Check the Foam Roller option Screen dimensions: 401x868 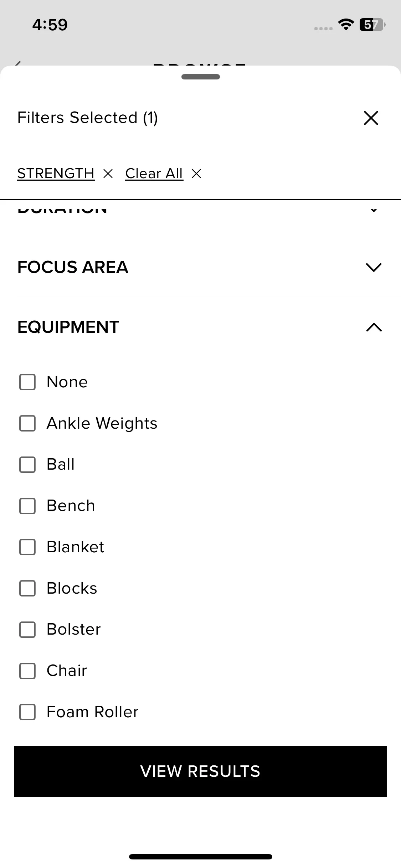coord(27,712)
